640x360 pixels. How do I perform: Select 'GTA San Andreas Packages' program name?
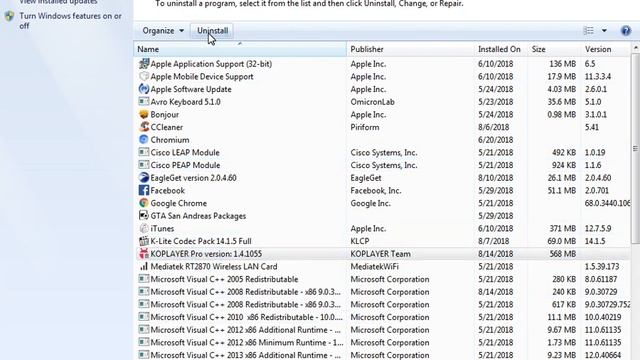pos(198,216)
